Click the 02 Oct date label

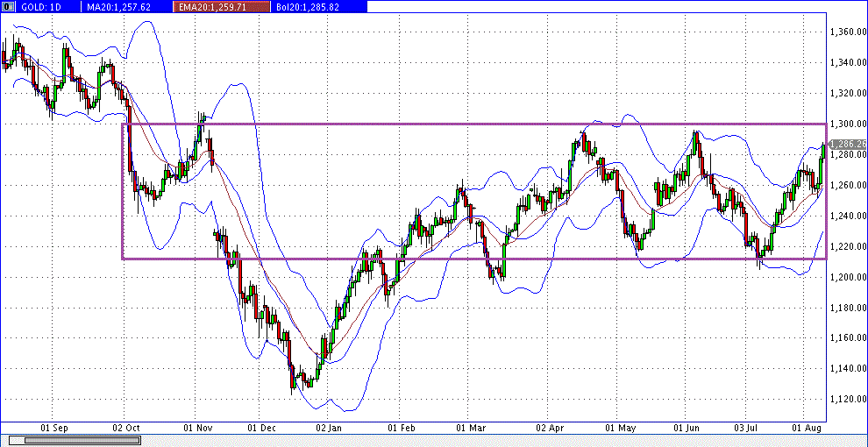point(125,428)
